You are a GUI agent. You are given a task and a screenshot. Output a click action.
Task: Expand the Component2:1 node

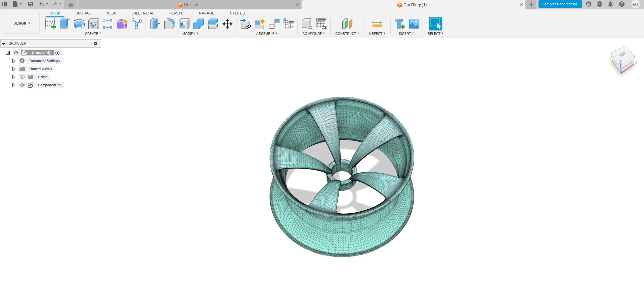click(14, 85)
